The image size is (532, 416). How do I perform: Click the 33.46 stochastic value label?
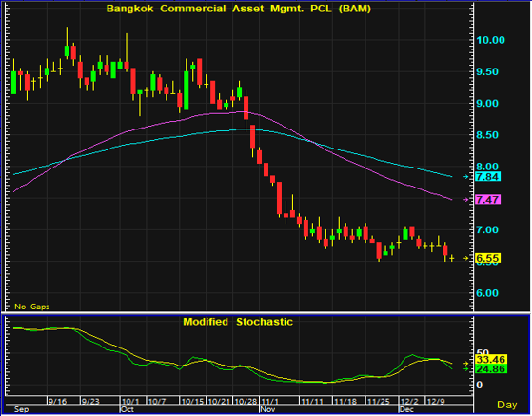(491, 359)
